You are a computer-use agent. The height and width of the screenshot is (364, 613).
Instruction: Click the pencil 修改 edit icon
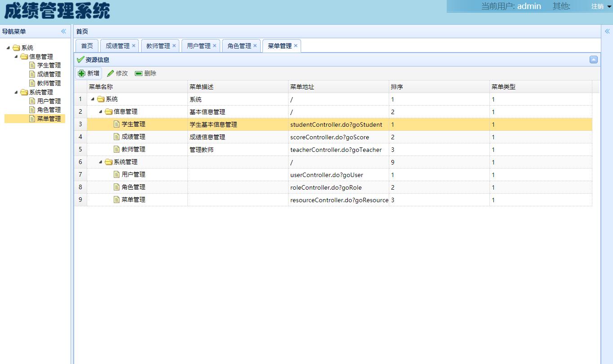pyautogui.click(x=111, y=73)
